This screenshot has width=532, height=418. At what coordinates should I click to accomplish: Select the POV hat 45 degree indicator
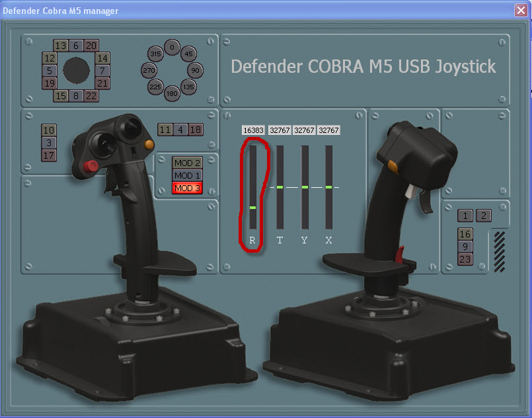coord(188,54)
